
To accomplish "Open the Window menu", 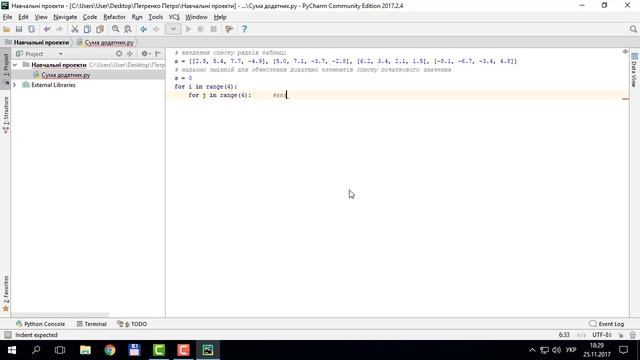I will [x=196, y=17].
